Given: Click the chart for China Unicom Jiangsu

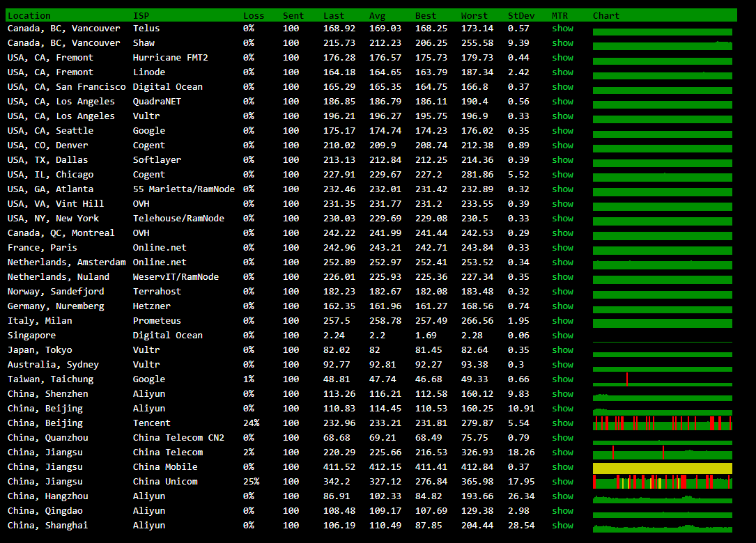Looking at the screenshot, I should point(663,482).
